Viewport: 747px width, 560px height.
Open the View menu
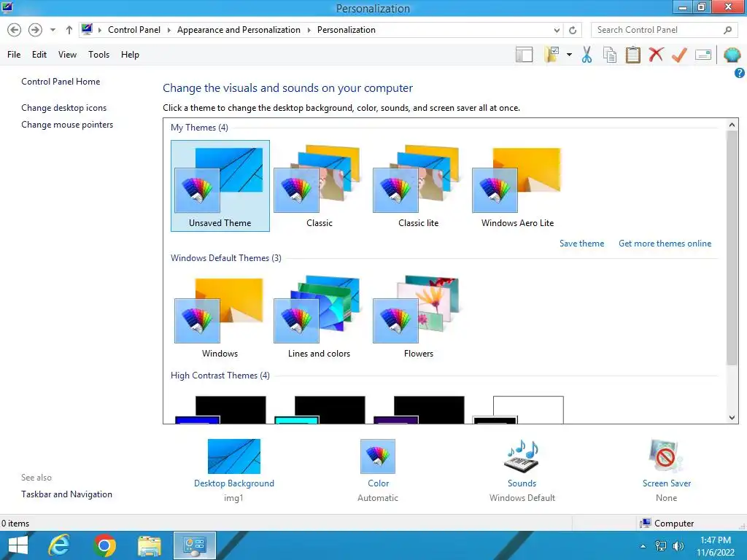67,54
